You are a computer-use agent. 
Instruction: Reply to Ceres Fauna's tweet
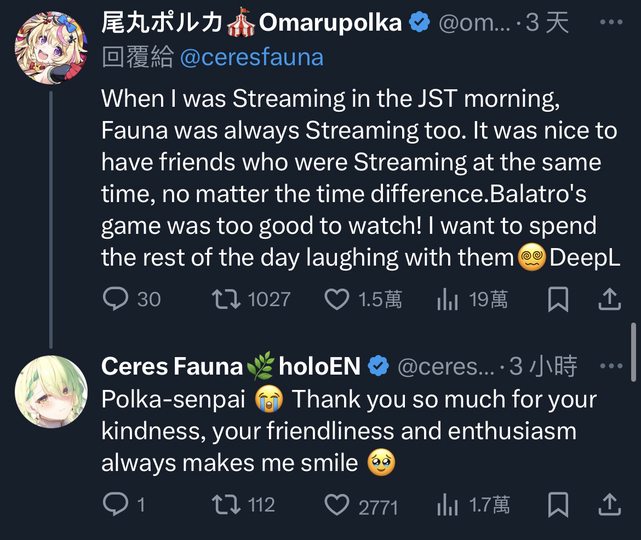click(x=116, y=505)
